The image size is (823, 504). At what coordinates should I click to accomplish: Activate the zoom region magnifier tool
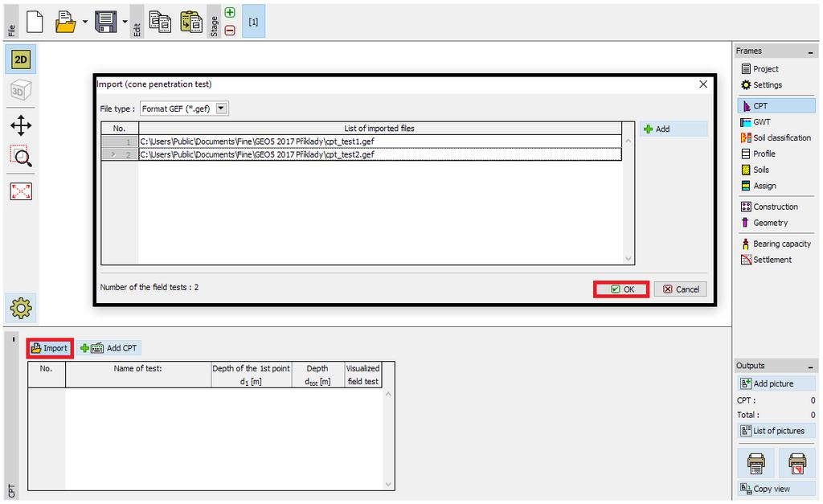tap(21, 156)
